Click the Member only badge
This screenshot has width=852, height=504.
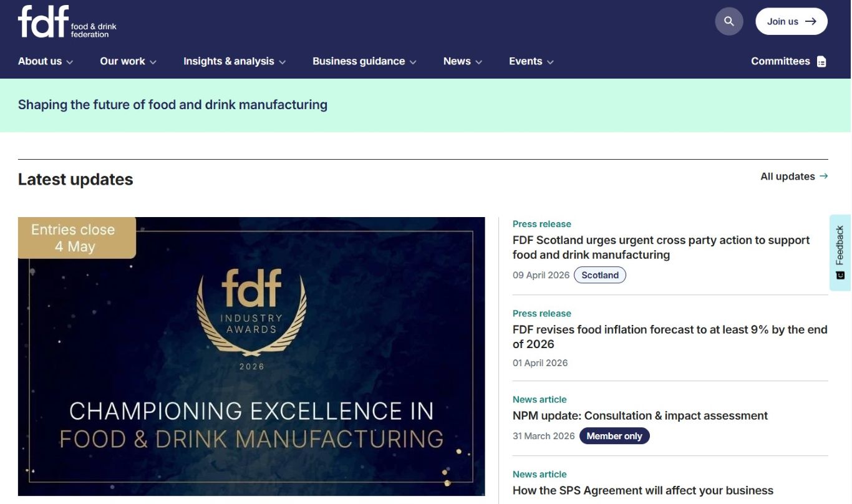pos(614,436)
